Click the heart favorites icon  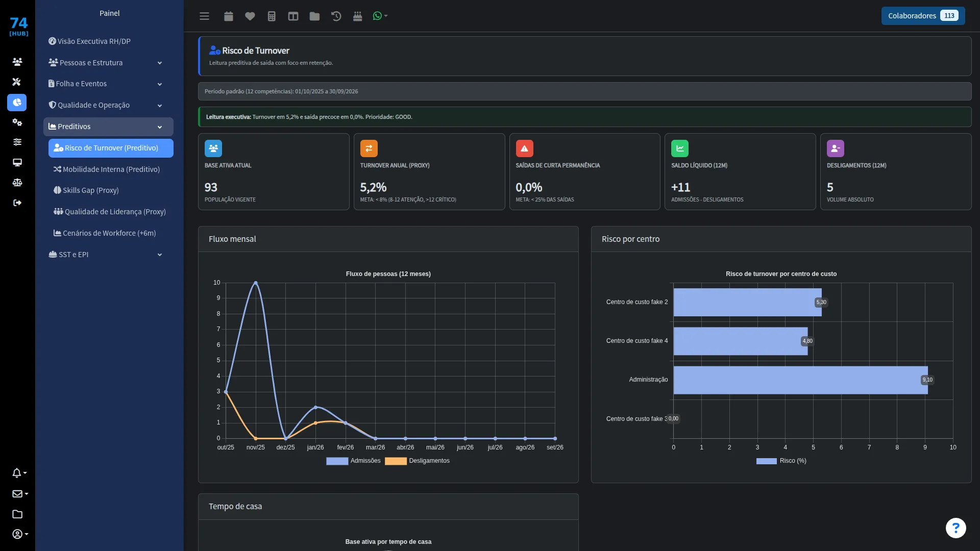[250, 16]
